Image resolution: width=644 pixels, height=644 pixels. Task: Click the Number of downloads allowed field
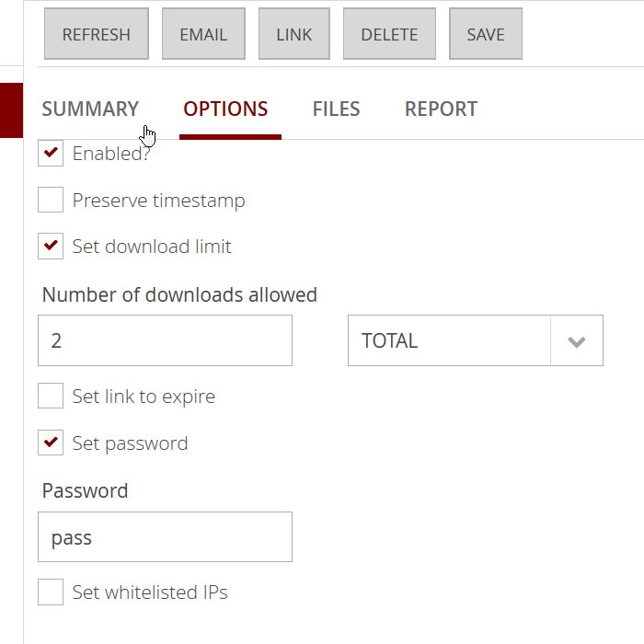coord(165,340)
